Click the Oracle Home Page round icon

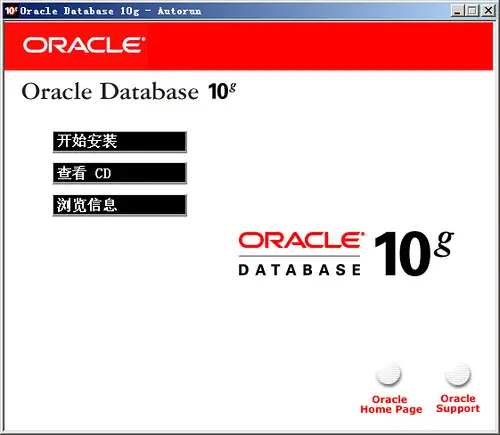point(388,374)
